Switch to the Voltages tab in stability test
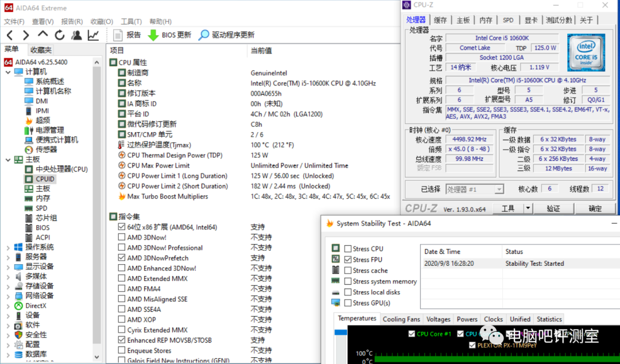This screenshot has width=620, height=364. point(438,319)
